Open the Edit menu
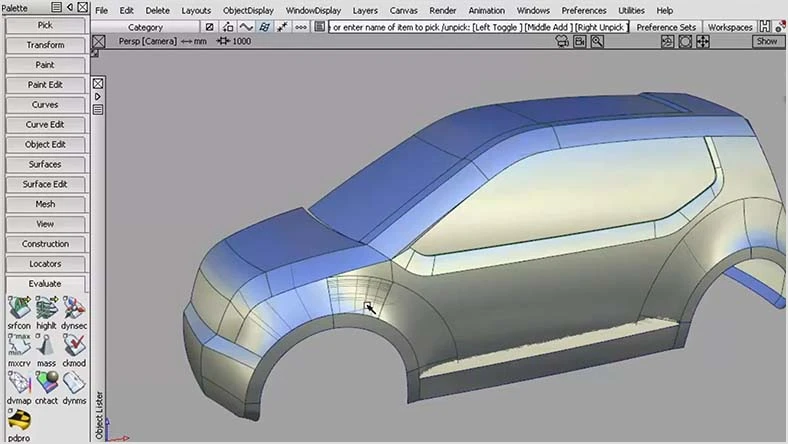This screenshot has width=788, height=444. point(126,10)
